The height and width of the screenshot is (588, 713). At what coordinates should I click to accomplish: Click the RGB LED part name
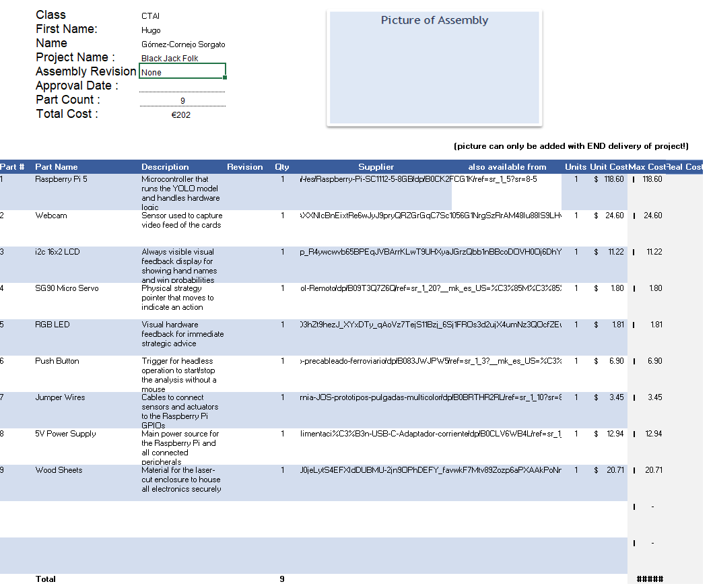tap(53, 325)
